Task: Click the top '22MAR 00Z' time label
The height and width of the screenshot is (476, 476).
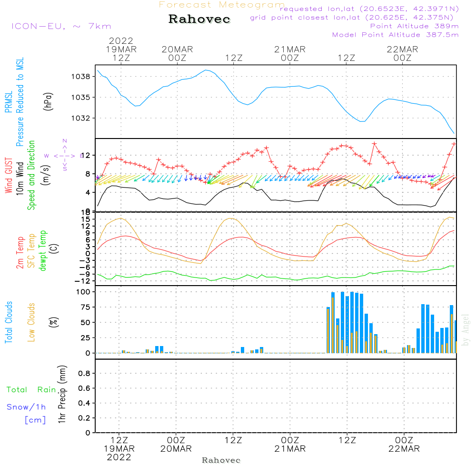Action: (x=403, y=53)
